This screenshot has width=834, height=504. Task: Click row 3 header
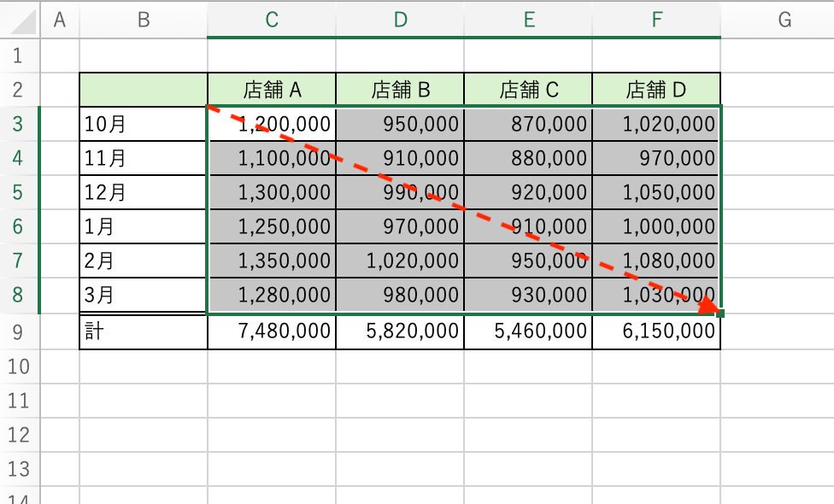coord(19,124)
